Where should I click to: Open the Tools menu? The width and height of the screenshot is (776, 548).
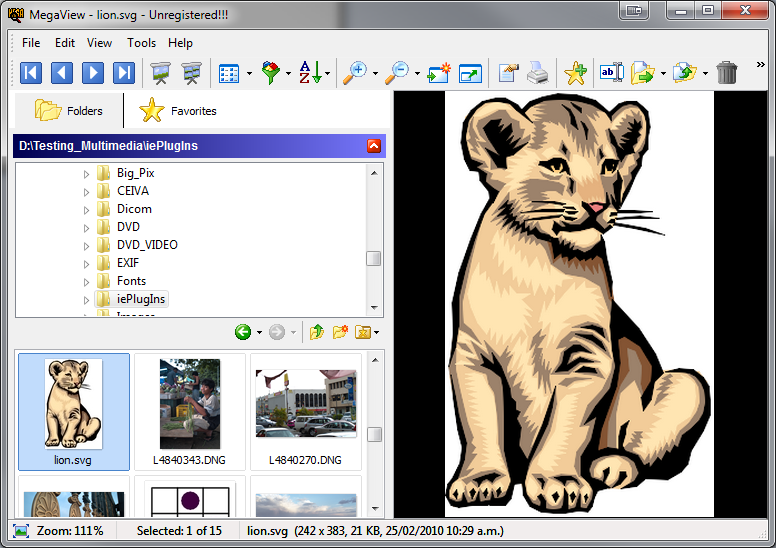(x=142, y=43)
